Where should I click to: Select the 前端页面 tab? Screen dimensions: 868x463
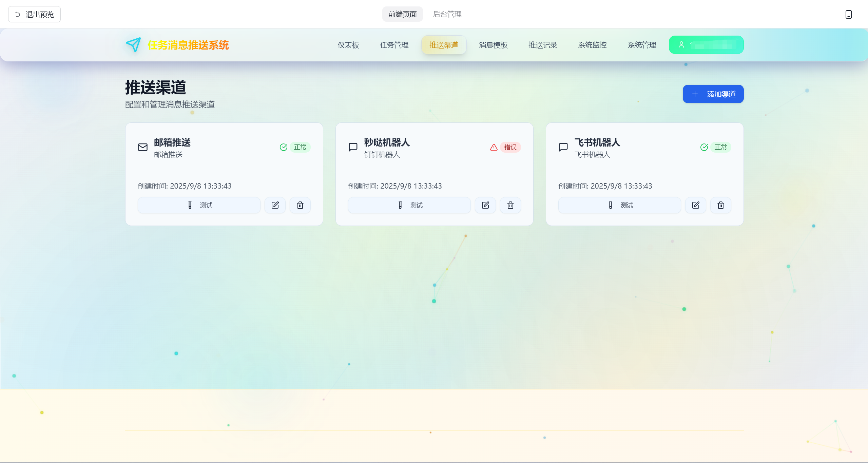402,14
